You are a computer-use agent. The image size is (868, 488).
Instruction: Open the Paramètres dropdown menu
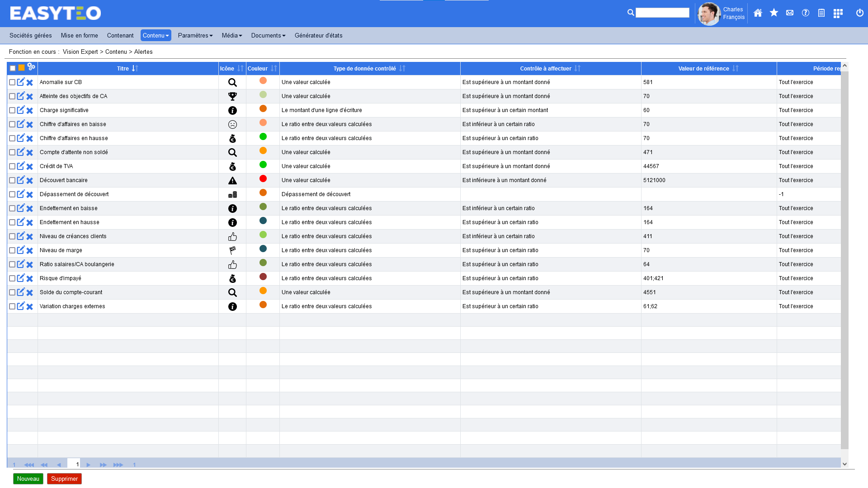195,35
